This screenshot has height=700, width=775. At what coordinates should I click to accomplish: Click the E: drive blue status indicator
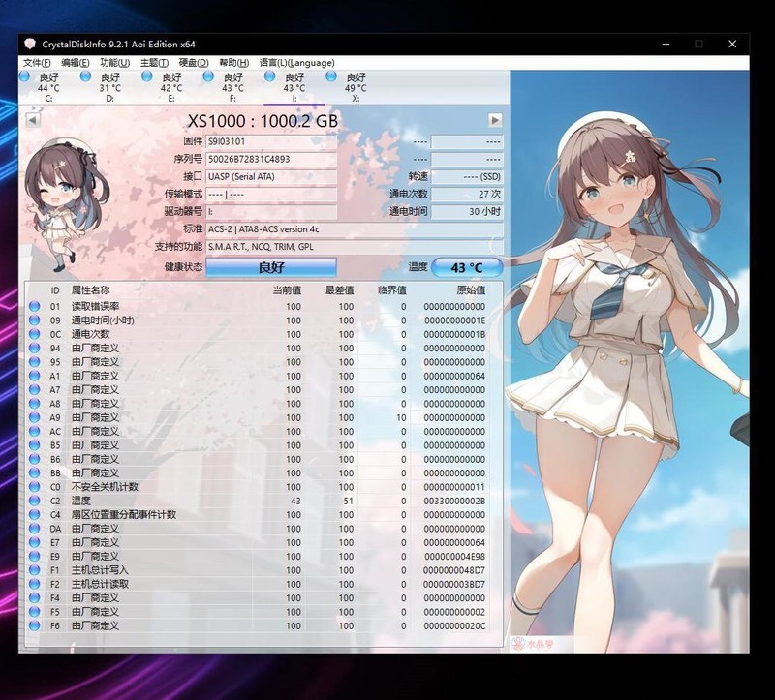147,76
